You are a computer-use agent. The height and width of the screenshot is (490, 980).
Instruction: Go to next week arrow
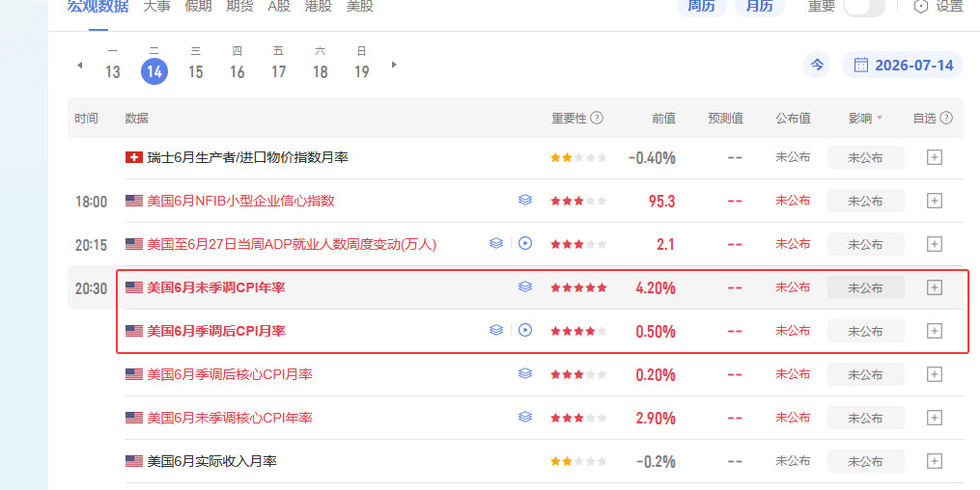click(x=394, y=65)
